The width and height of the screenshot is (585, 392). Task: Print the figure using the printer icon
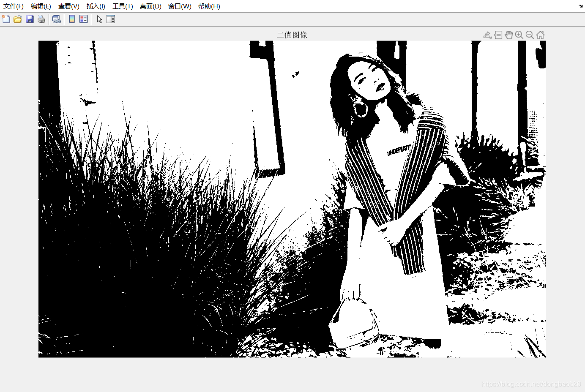tap(41, 19)
